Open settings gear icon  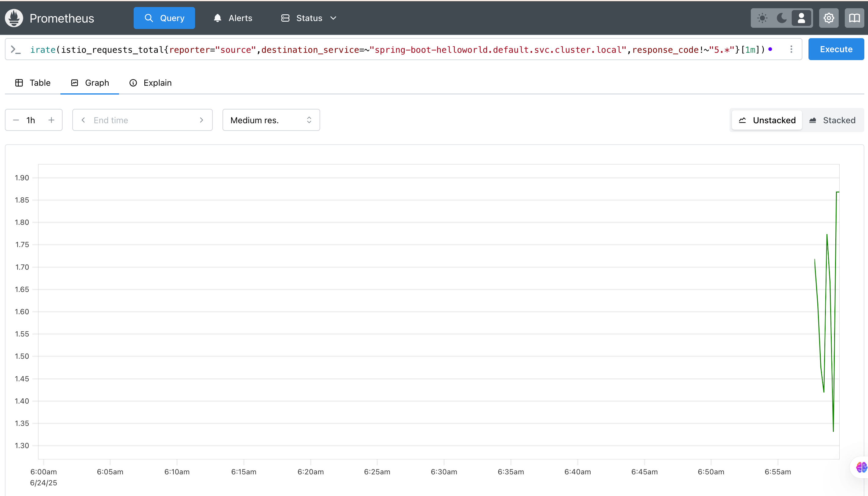(828, 18)
